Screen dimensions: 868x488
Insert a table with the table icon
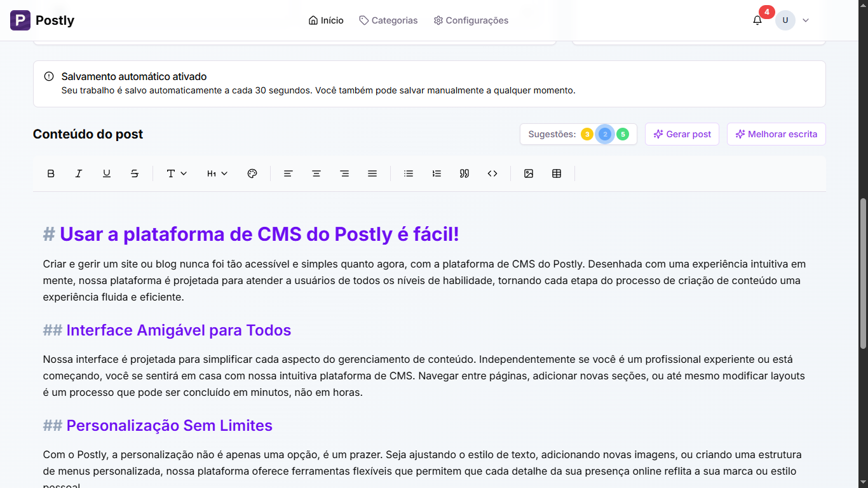click(557, 173)
